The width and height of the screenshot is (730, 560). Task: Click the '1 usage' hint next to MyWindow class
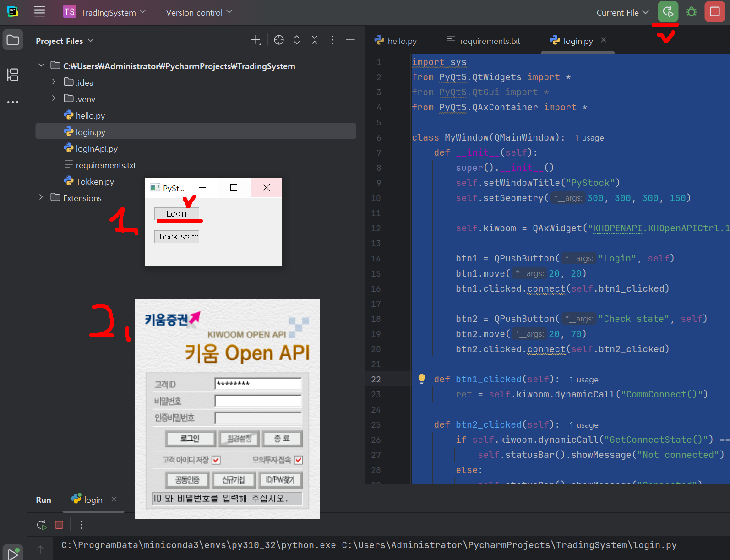click(589, 138)
